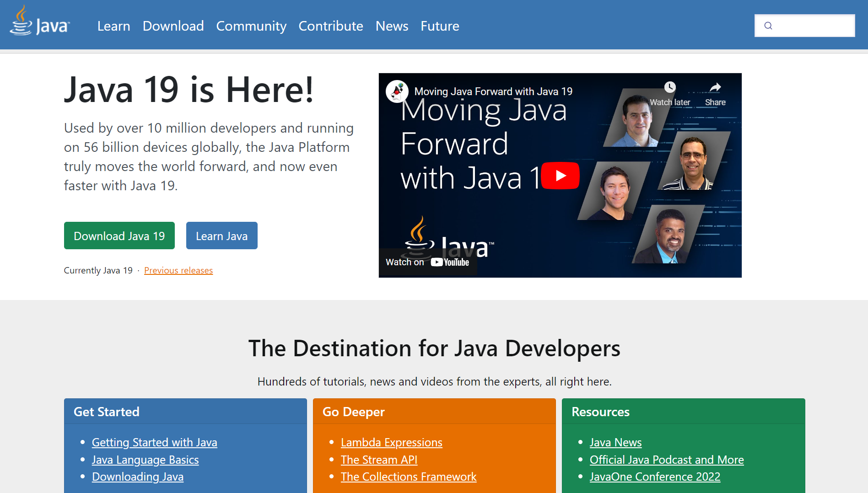Click Watch on YouTube
This screenshot has width=868, height=493.
click(x=427, y=262)
